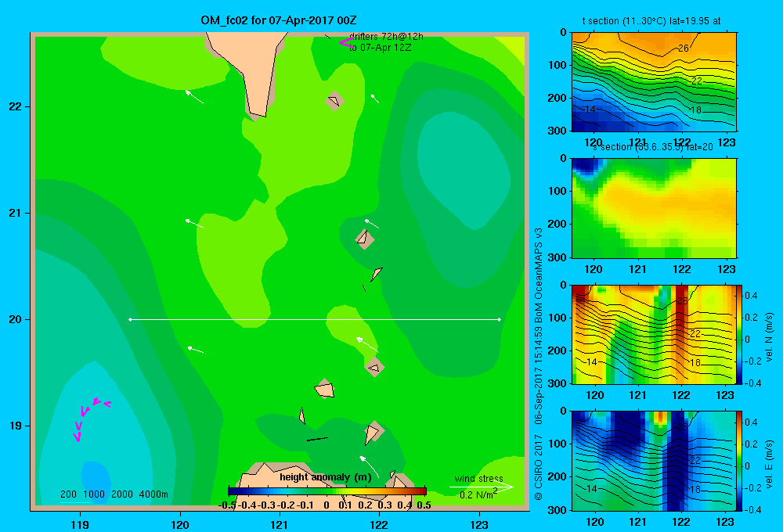The image size is (783, 532).
Task: Click the 'wind stress' legend label
Action: coord(478,479)
